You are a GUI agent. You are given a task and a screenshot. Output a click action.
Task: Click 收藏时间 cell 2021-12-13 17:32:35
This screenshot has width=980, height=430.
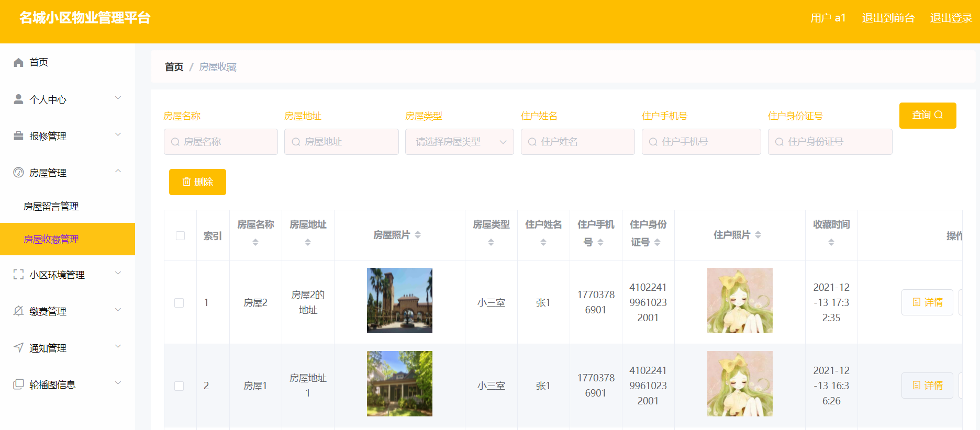click(831, 302)
